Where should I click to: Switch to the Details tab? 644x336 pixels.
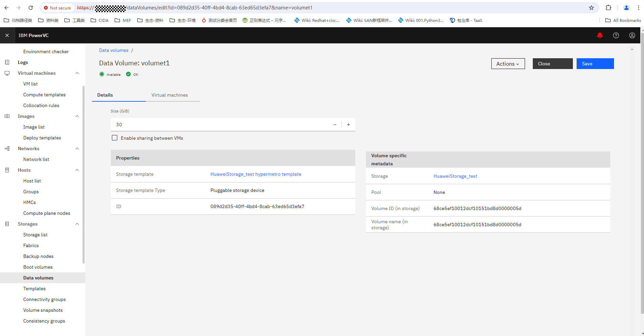[x=119, y=95]
